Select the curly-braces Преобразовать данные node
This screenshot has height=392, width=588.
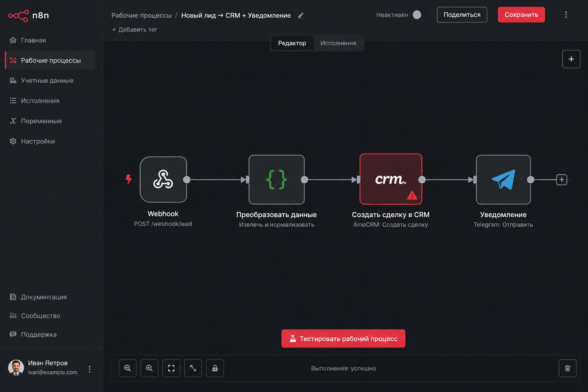[x=277, y=180]
